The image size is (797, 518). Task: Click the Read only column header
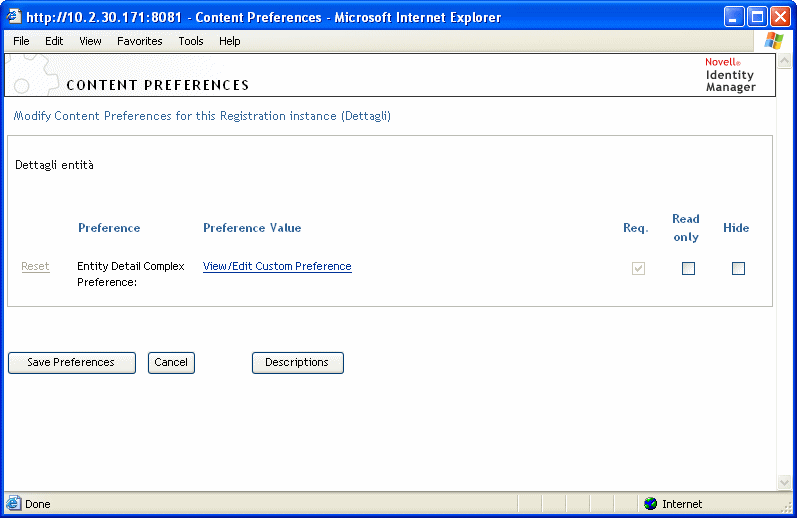(686, 228)
